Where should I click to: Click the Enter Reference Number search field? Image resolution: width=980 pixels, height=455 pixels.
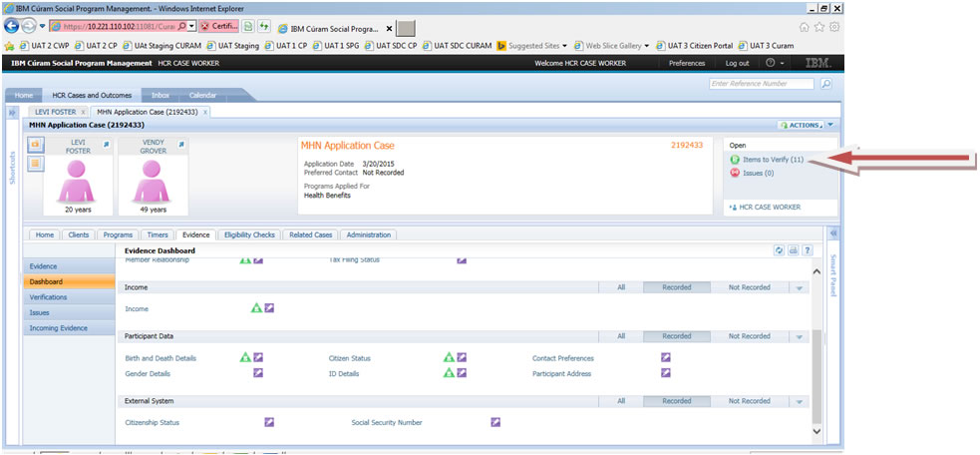coord(762,84)
